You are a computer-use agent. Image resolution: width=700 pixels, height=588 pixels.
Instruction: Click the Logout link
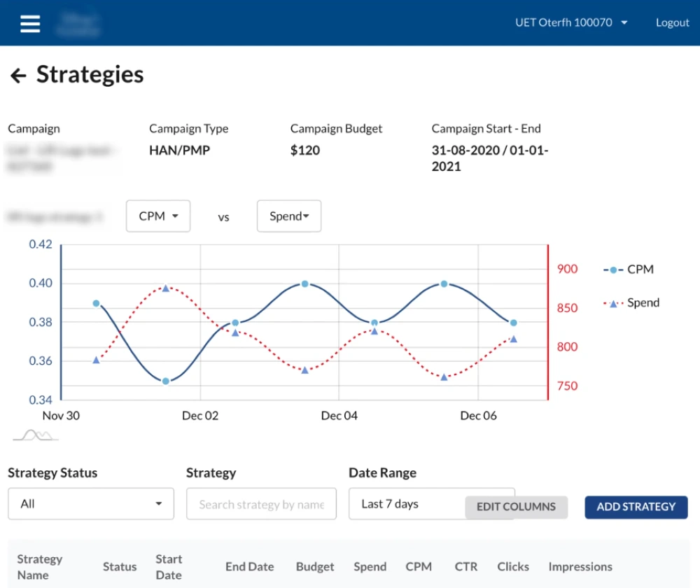[x=672, y=23]
